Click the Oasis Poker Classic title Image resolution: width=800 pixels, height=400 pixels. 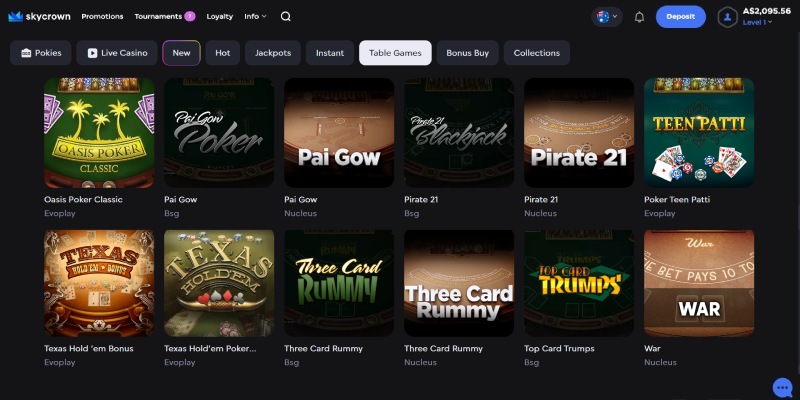point(83,199)
